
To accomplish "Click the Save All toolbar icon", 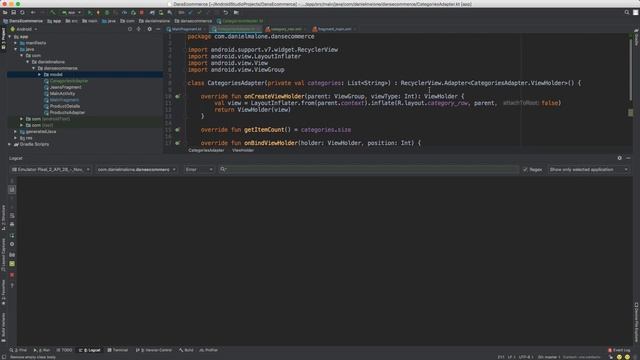I will [x=13, y=13].
